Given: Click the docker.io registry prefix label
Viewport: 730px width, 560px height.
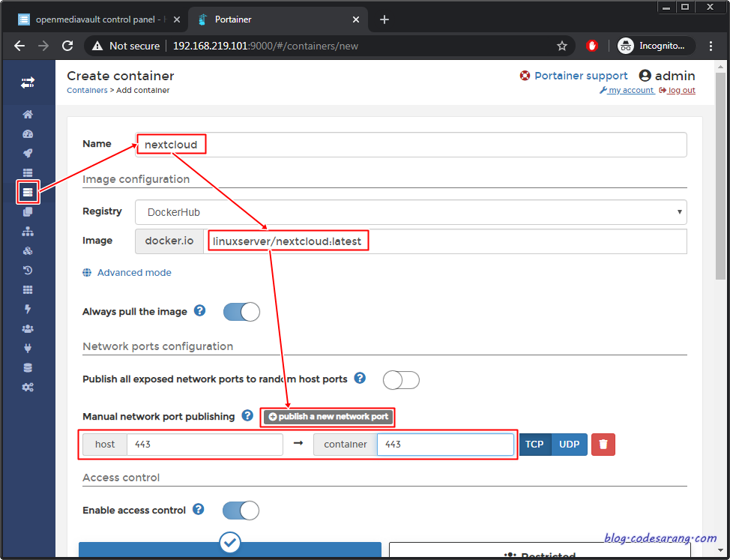Looking at the screenshot, I should (x=169, y=241).
